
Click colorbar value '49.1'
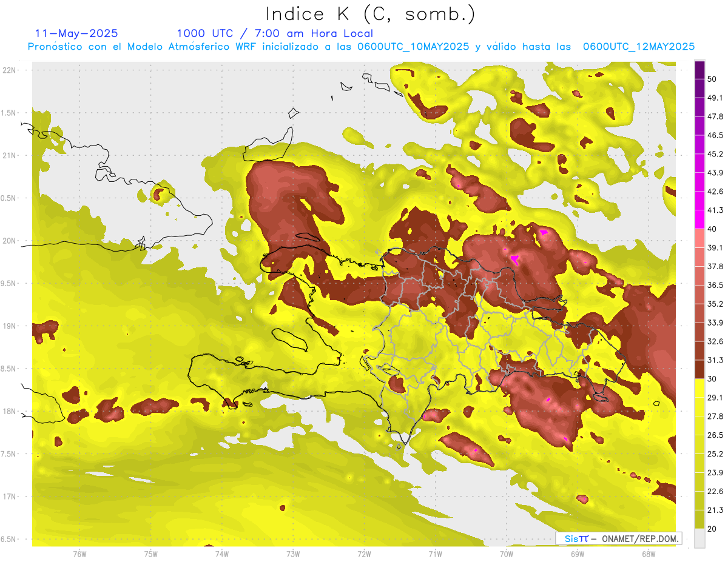click(x=715, y=98)
